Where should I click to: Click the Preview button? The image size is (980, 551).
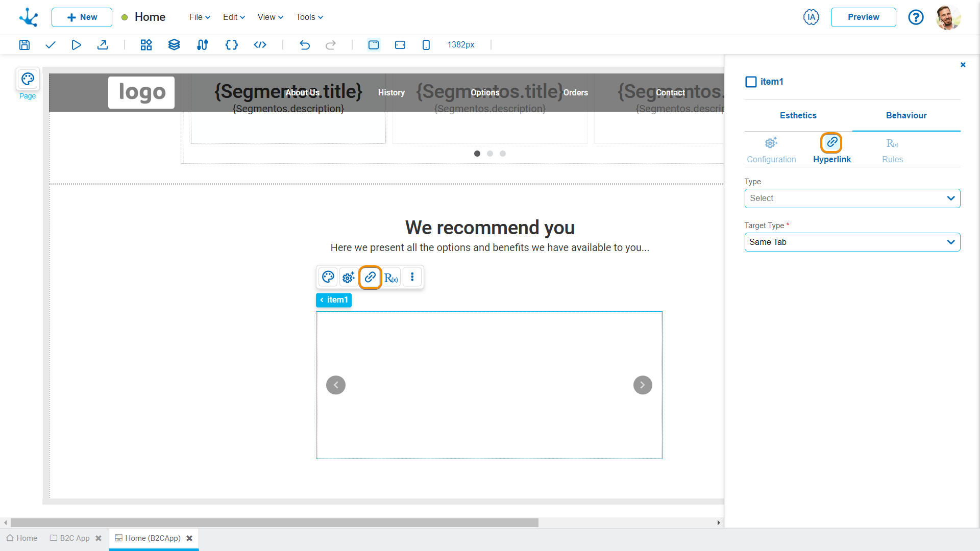tap(864, 17)
